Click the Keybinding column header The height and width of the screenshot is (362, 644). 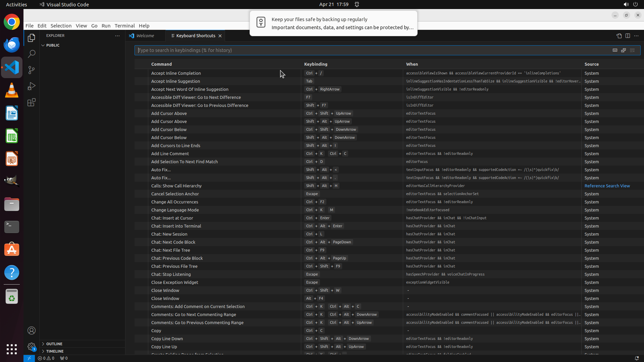[316, 64]
